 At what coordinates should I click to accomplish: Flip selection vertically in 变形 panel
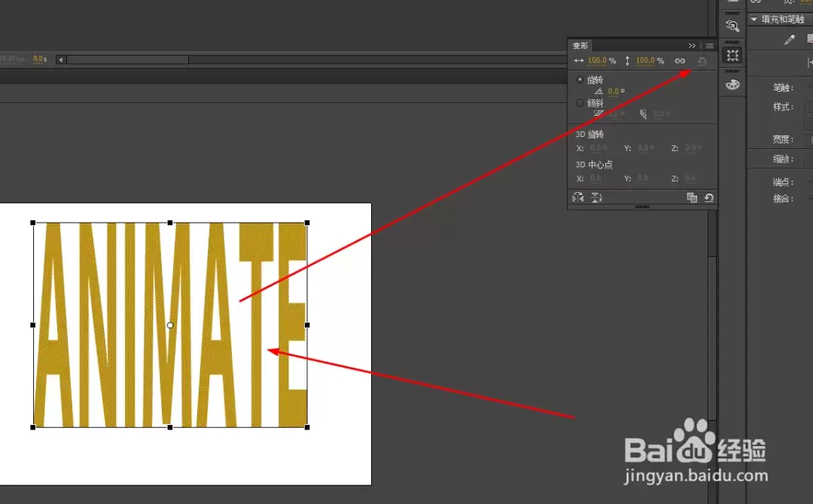coord(596,197)
